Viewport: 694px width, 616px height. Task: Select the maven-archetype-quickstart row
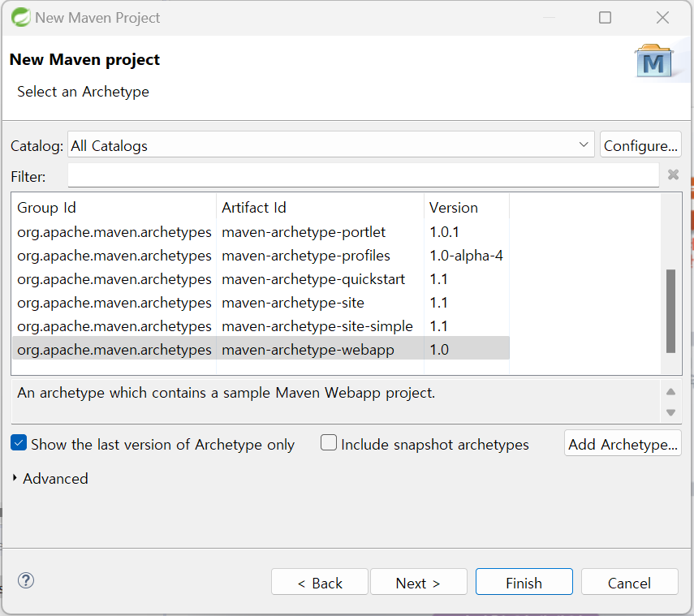(261, 279)
